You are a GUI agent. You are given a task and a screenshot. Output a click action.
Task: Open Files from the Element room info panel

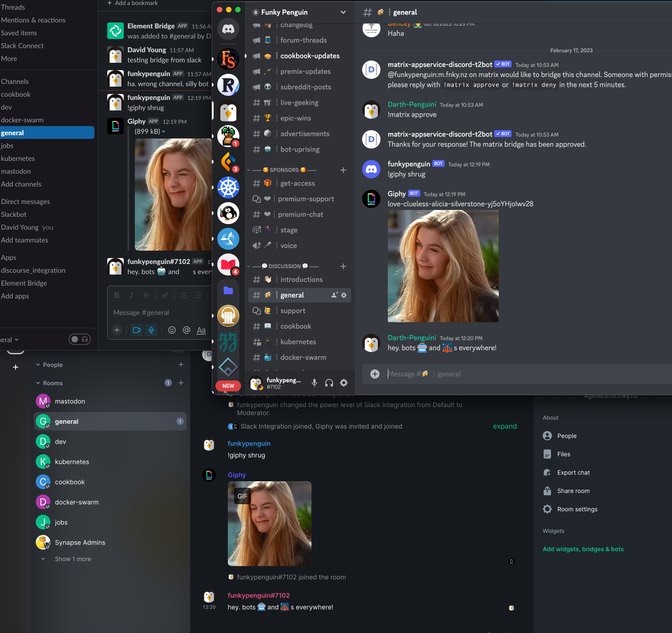coord(563,454)
